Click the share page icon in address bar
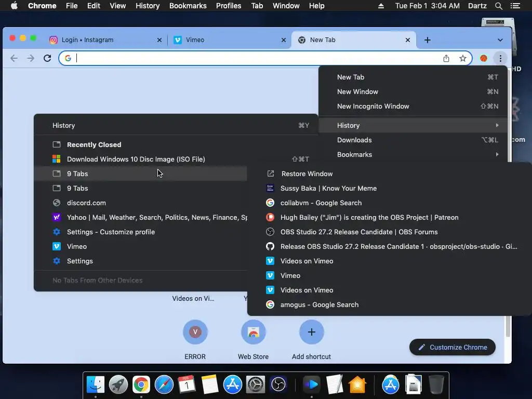Viewport: 532px width, 399px height. pyautogui.click(x=446, y=58)
